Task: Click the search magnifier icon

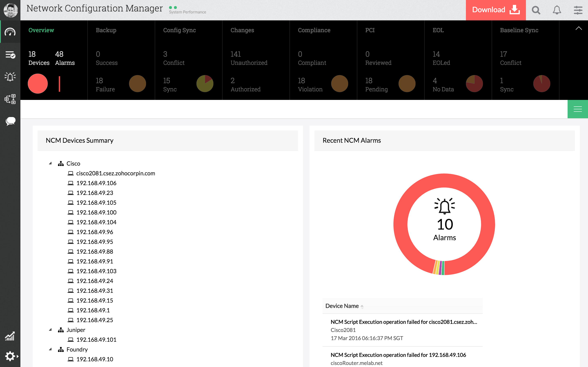Action: pyautogui.click(x=536, y=10)
